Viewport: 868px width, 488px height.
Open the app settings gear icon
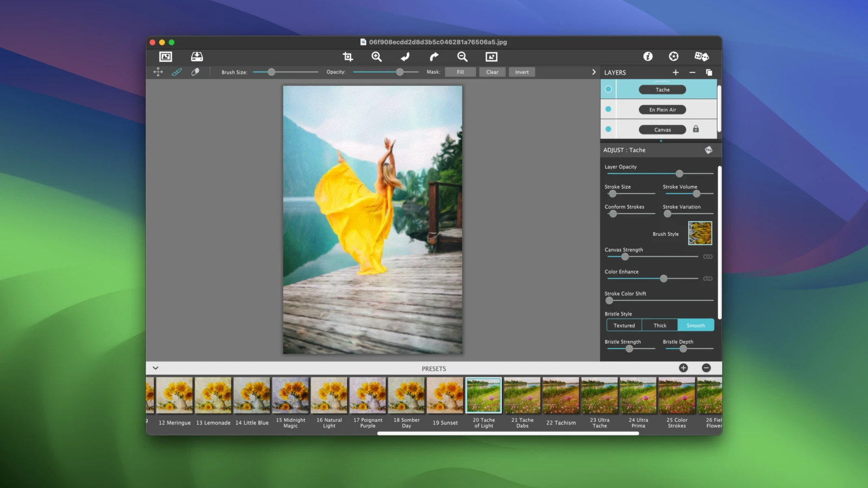pos(673,56)
